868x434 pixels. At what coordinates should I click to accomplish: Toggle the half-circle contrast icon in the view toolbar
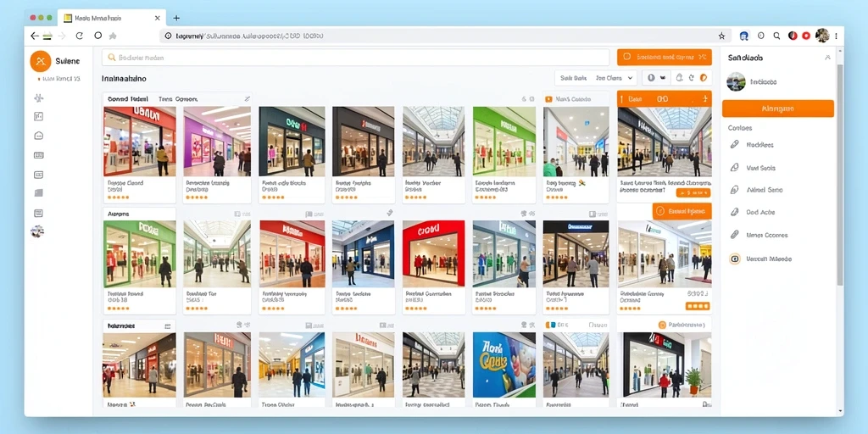pos(651,78)
